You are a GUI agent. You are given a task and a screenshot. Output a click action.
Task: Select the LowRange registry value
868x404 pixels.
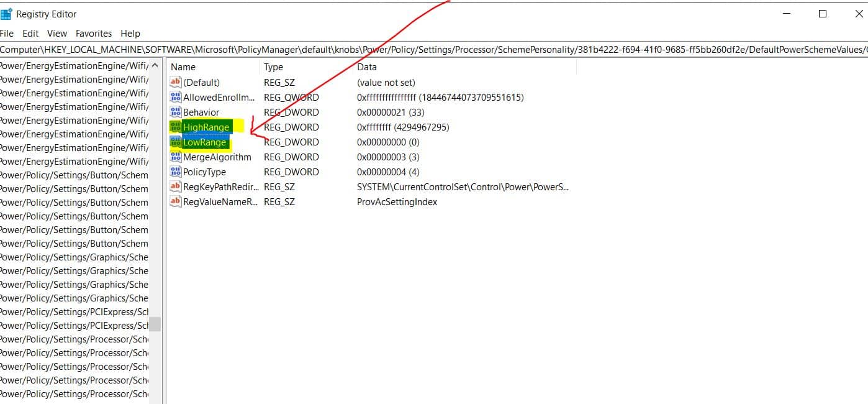205,142
